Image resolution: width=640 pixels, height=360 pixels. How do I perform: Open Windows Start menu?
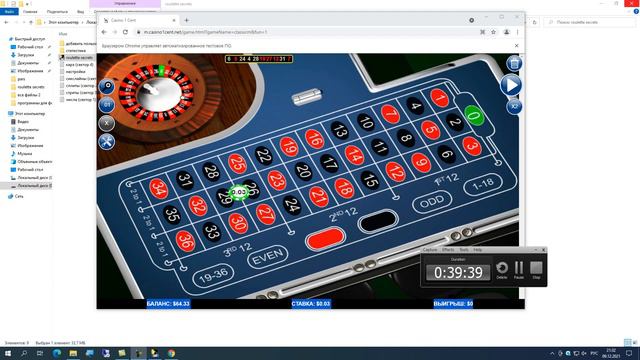pos(8,353)
